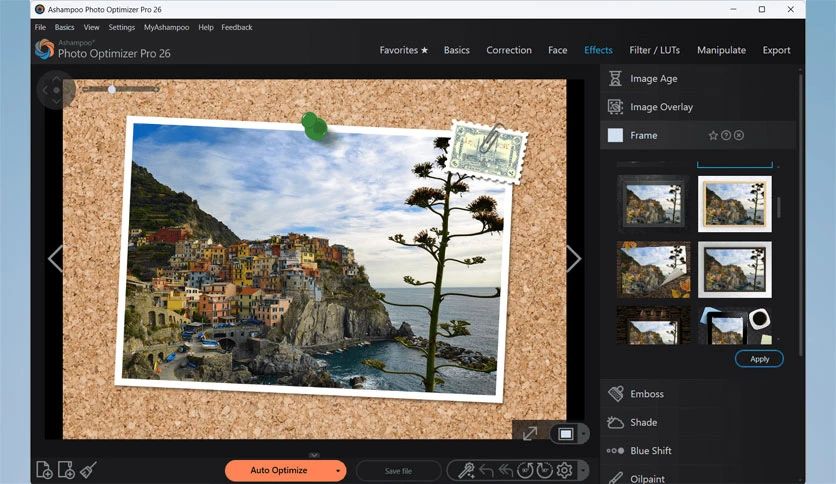Screen dimensions: 836x484
Task: Go to the previous image arrow
Action: [55, 259]
